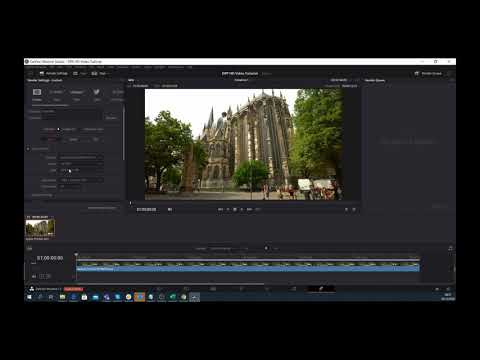The image size is (480, 360).
Task: Expand the Advanced Settings section
Action: tap(42, 195)
